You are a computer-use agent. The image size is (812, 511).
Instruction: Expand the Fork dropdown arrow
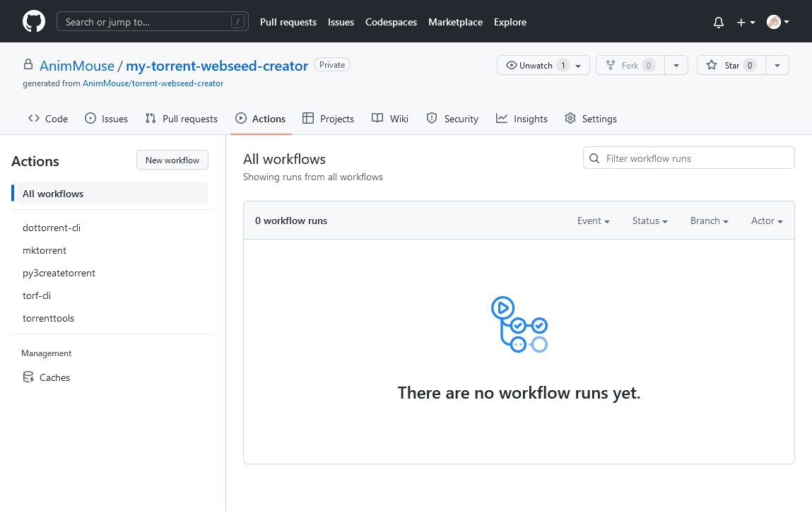(x=676, y=65)
